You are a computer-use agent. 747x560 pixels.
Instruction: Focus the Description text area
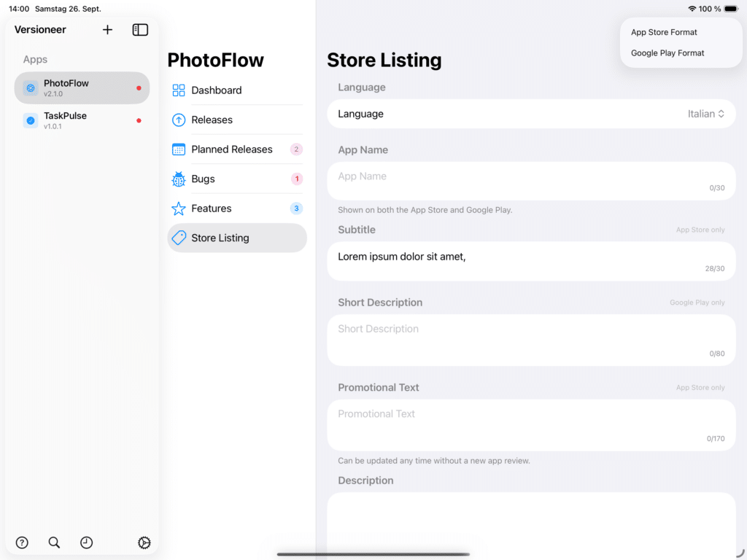pyautogui.click(x=531, y=526)
